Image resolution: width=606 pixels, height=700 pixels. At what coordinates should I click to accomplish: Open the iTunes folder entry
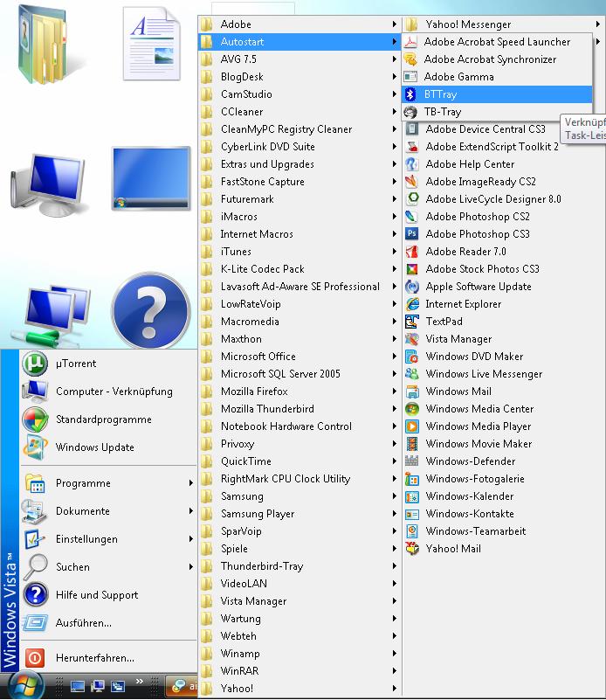(x=300, y=252)
